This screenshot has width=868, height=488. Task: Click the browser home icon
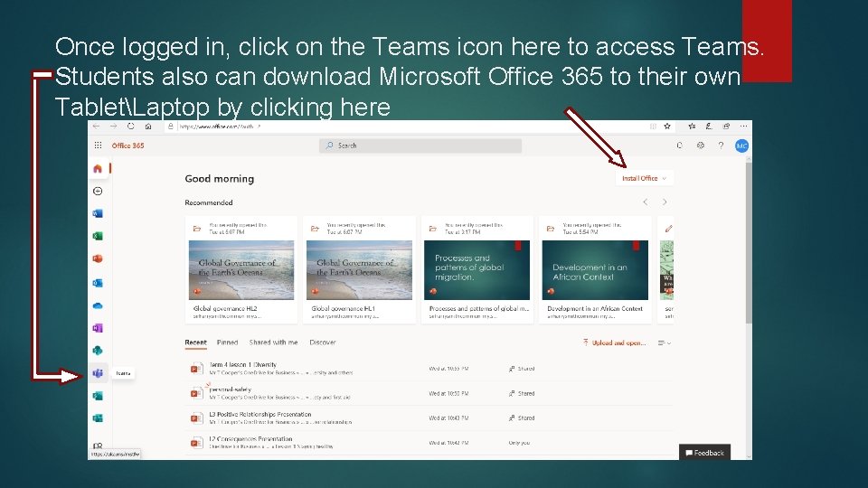tap(148, 127)
